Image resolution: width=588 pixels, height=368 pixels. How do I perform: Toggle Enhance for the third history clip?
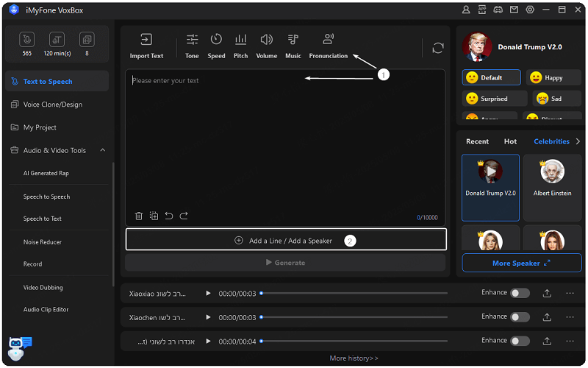click(520, 341)
